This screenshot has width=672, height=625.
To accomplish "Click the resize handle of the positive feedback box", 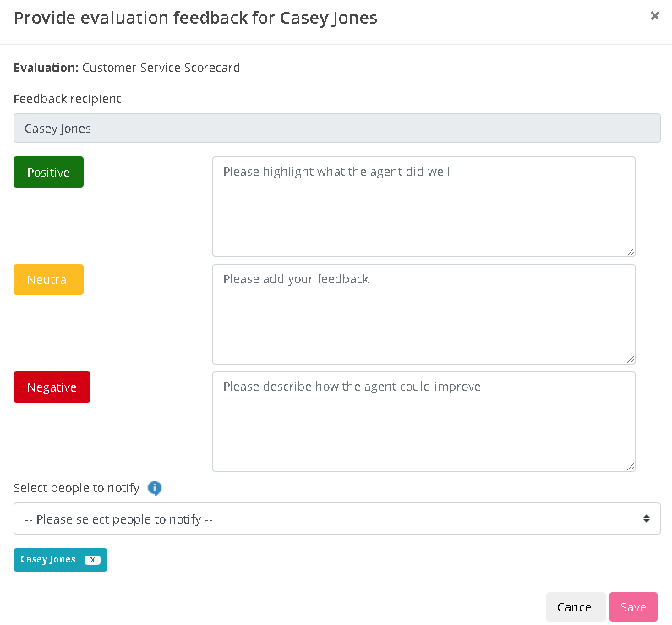I will (x=631, y=252).
